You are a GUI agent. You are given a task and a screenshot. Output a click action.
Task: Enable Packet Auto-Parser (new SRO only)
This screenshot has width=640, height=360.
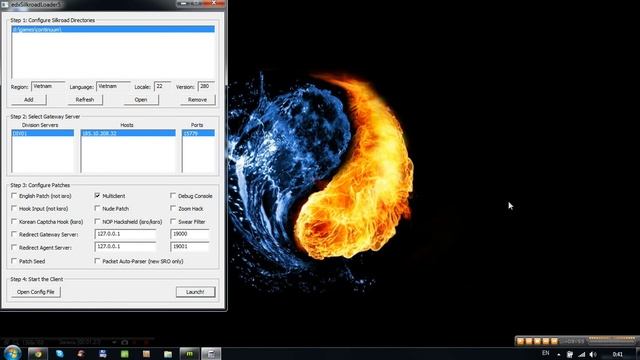97,261
